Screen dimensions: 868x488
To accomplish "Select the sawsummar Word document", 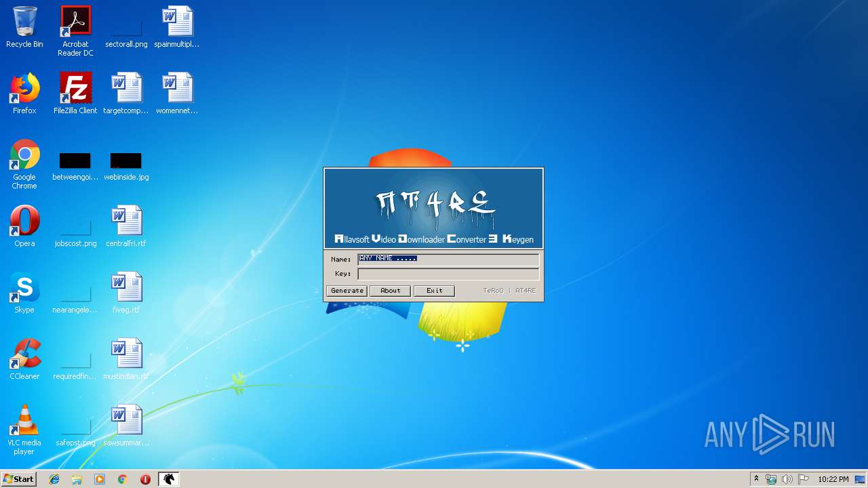I will click(126, 426).
